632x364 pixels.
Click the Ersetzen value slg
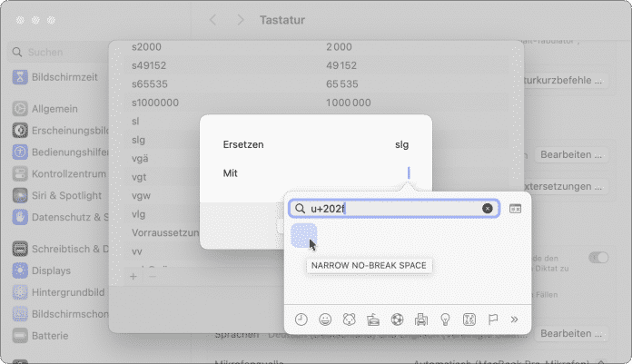[401, 144]
